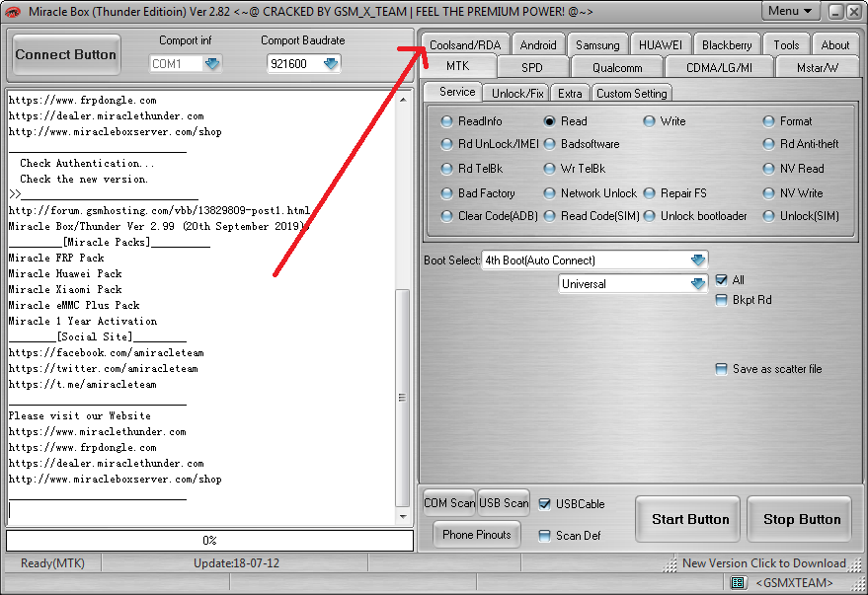Screen dimensions: 868x595
Task: Select the Mstar/W tab
Action: (818, 67)
